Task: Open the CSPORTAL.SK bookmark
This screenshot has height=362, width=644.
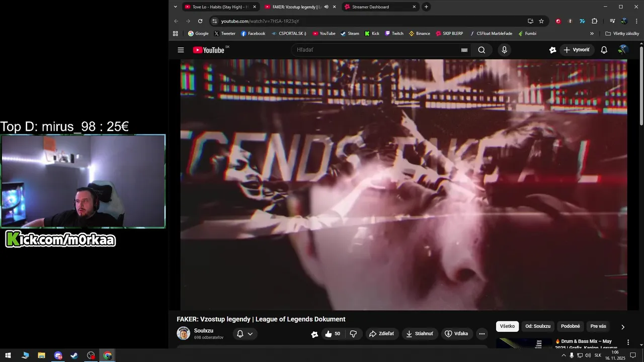Action: [288, 34]
